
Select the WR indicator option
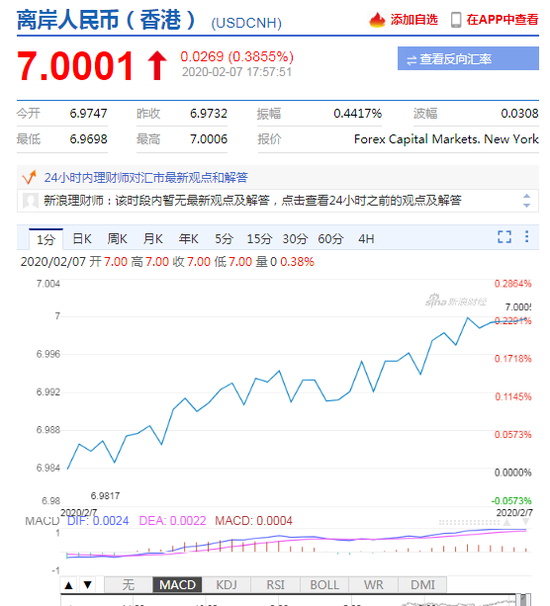pos(374,585)
